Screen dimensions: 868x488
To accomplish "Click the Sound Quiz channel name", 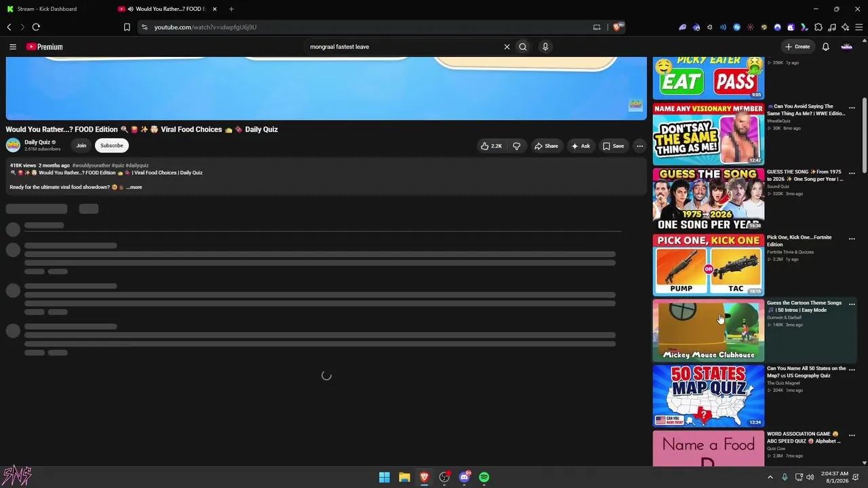I will (778, 187).
